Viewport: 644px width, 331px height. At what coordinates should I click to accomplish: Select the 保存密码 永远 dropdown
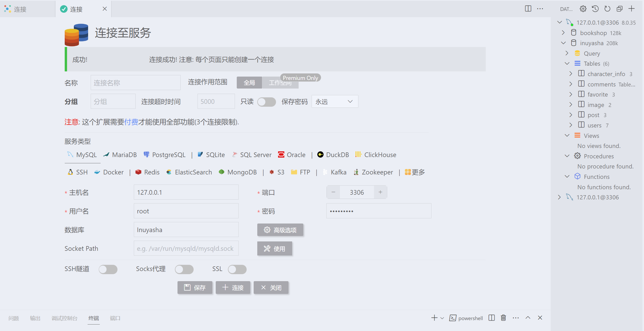(334, 101)
